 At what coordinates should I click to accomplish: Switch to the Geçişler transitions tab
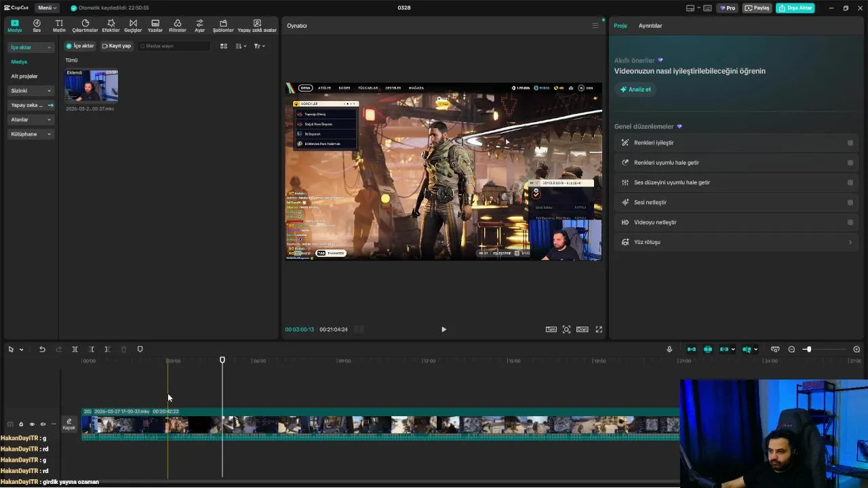pos(133,26)
